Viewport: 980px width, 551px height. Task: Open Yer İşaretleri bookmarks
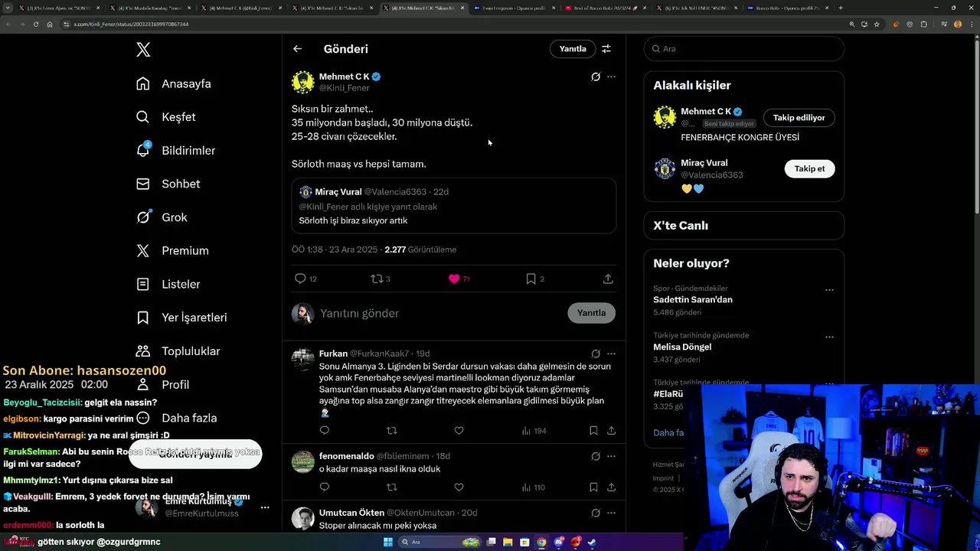coord(181,317)
